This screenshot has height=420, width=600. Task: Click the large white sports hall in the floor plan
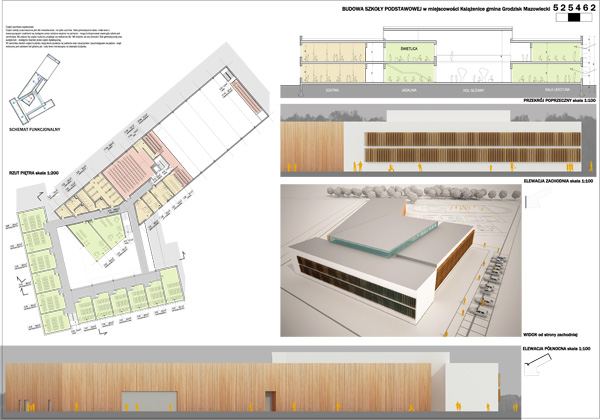click(209, 123)
